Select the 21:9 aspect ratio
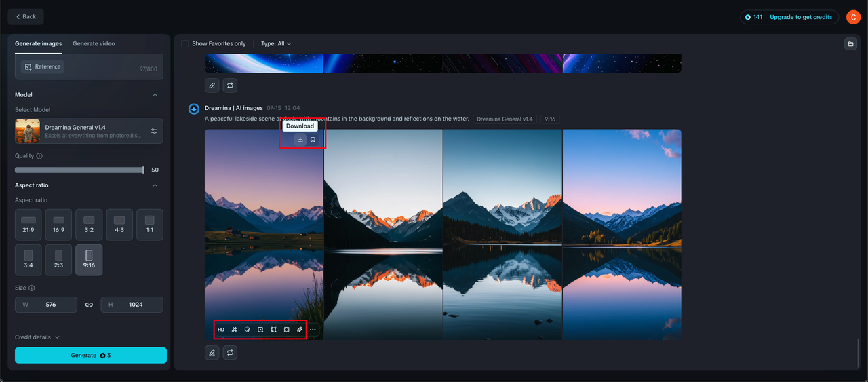The image size is (868, 382). coord(28,225)
